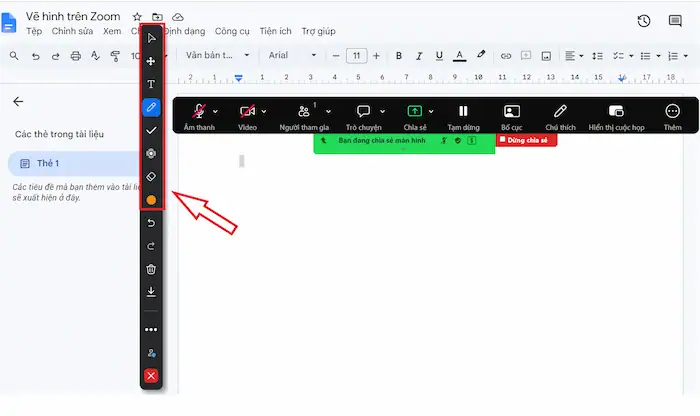Screen dimensions: 700x416
Task: Open the text alignment dropdown
Action: [x=574, y=56]
